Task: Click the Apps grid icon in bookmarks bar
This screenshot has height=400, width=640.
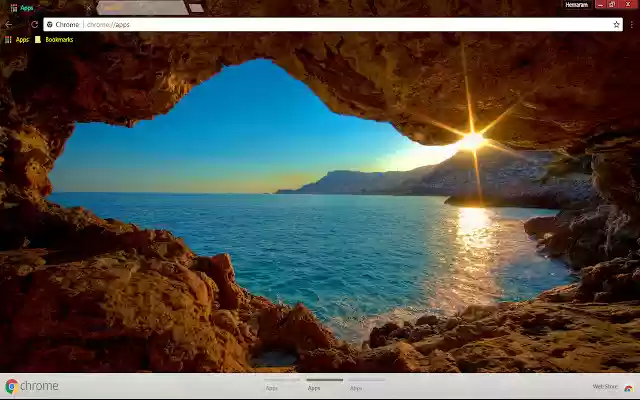Action: (8, 40)
